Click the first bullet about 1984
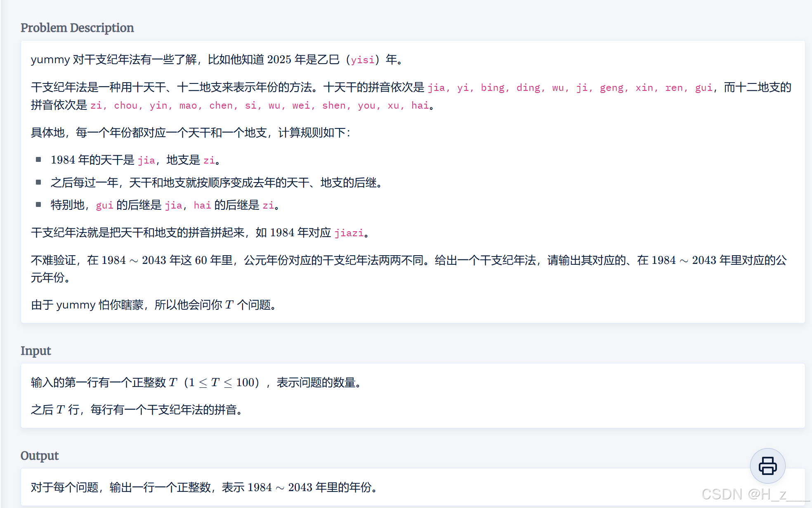 coord(136,160)
